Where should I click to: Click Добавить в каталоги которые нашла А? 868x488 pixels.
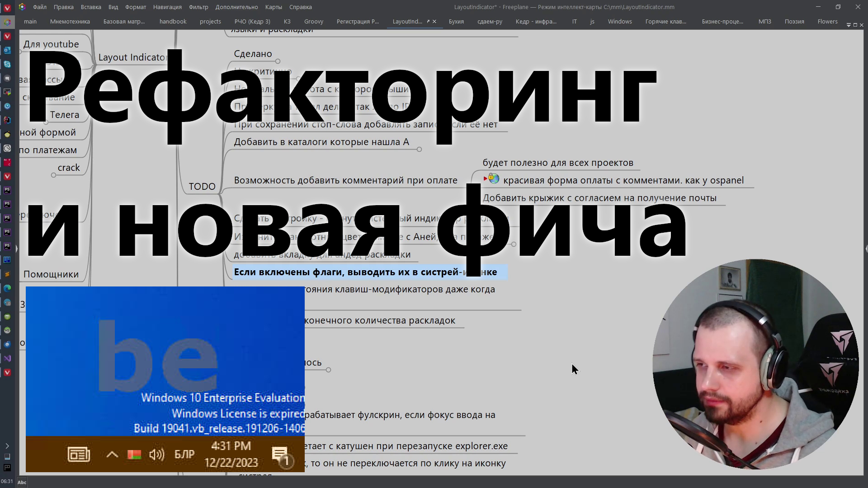coord(321,142)
